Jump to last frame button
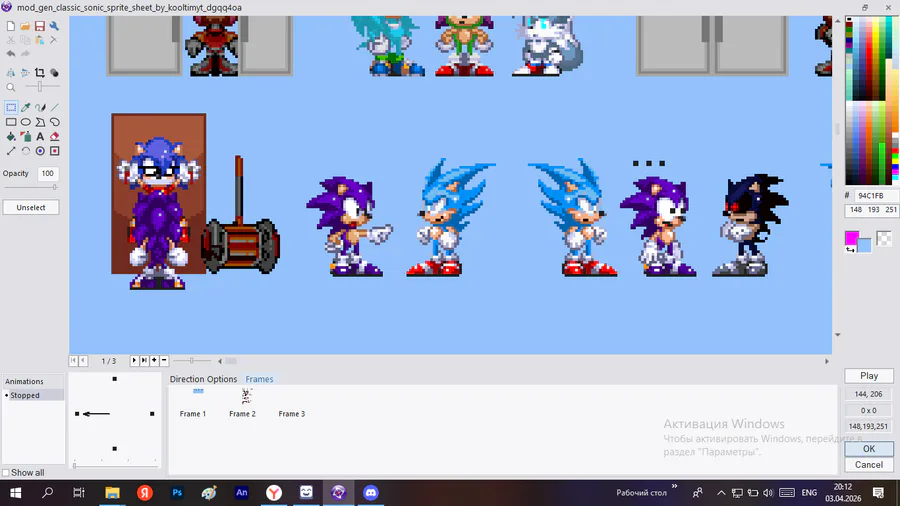This screenshot has height=506, width=900. point(144,360)
